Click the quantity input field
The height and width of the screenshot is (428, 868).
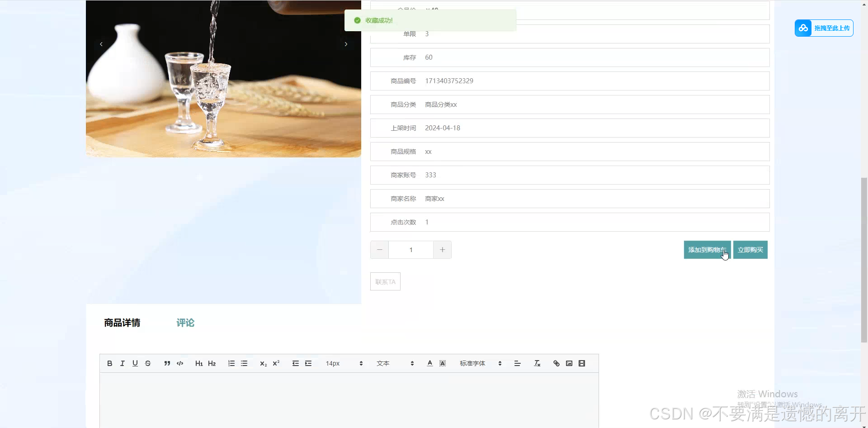411,250
